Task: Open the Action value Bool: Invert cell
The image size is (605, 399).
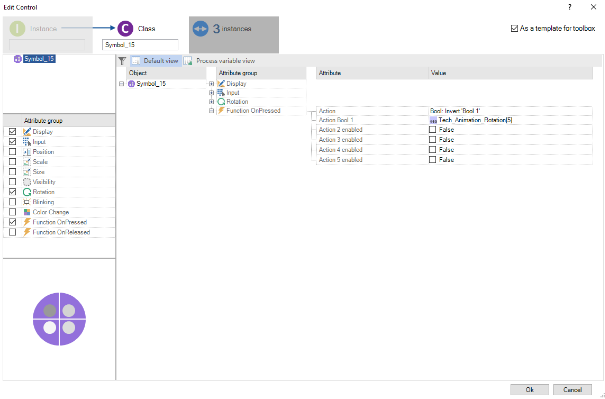Action: tap(510, 111)
